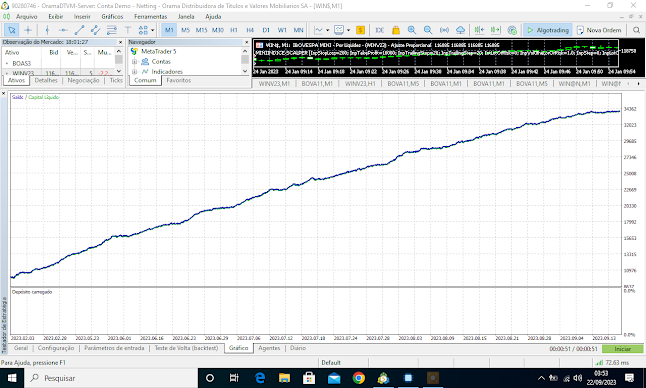The image size is (646, 388).
Task: Switch to the M1 timeframe
Action: tap(169, 30)
